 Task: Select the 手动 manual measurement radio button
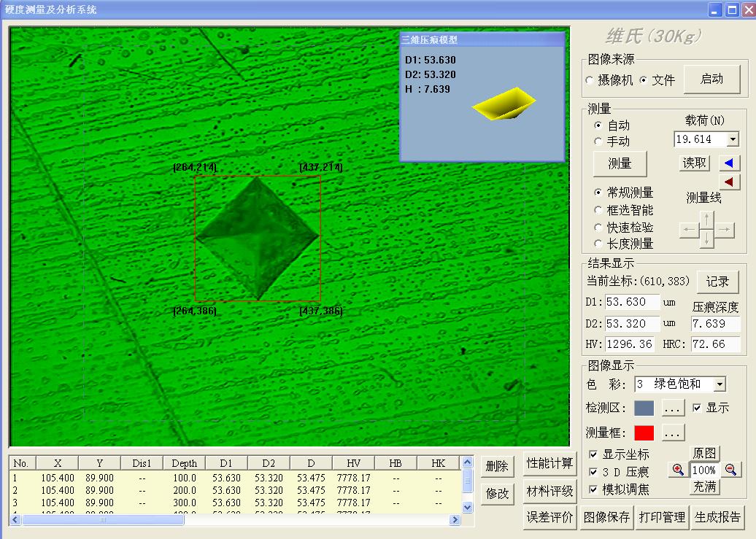click(599, 141)
